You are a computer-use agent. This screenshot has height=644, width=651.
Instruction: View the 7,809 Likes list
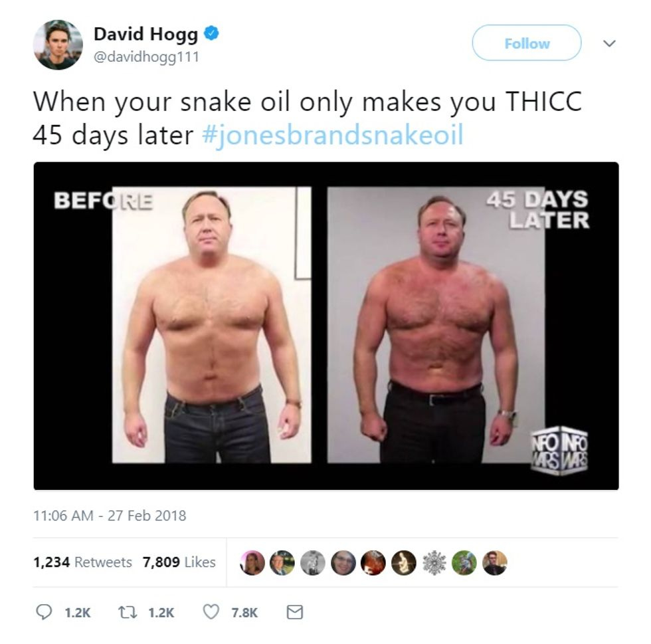click(x=179, y=562)
